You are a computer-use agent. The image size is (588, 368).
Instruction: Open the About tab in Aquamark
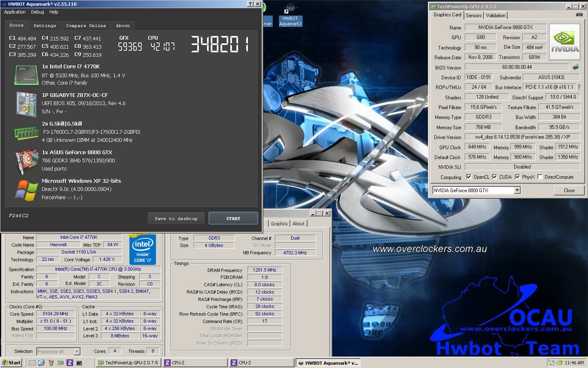coord(123,26)
